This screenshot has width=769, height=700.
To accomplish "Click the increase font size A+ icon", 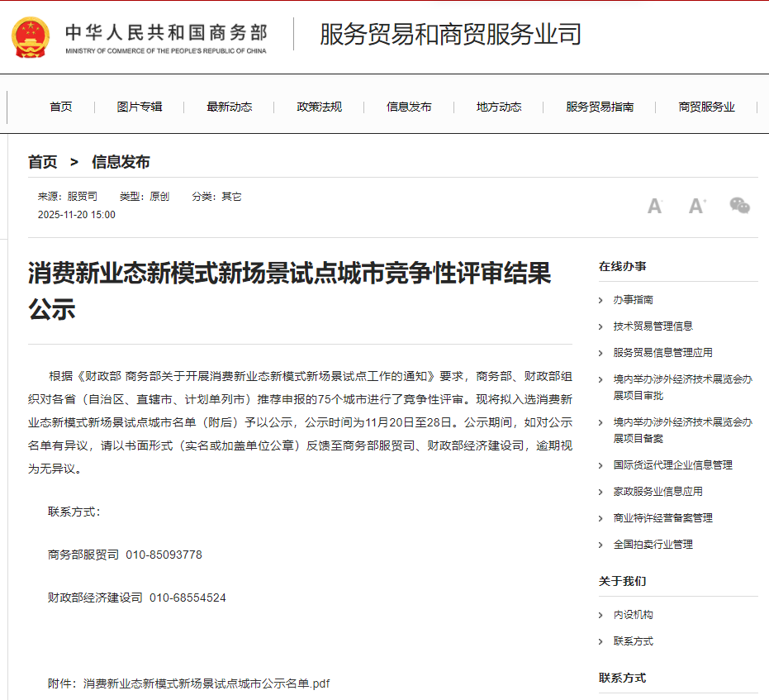I will pos(697,206).
